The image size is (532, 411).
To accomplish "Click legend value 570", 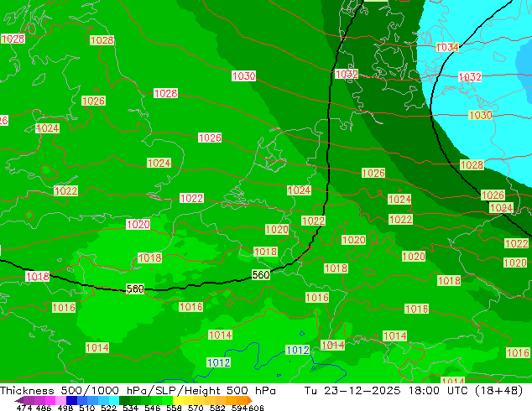I will tap(196, 408).
